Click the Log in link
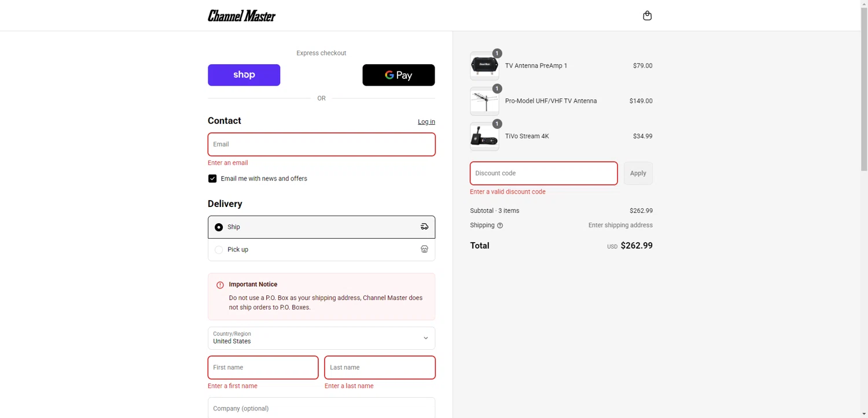Screen dimensions: 868x418 [x=426, y=121]
